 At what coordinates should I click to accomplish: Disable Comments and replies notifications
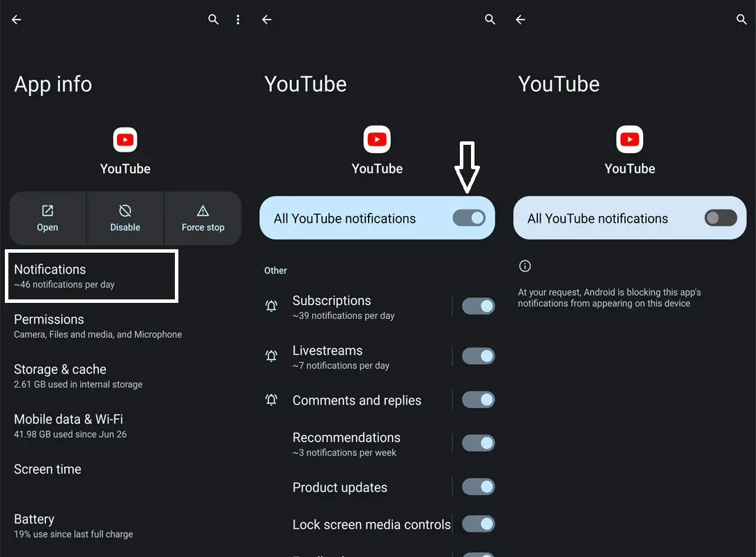pyautogui.click(x=478, y=400)
